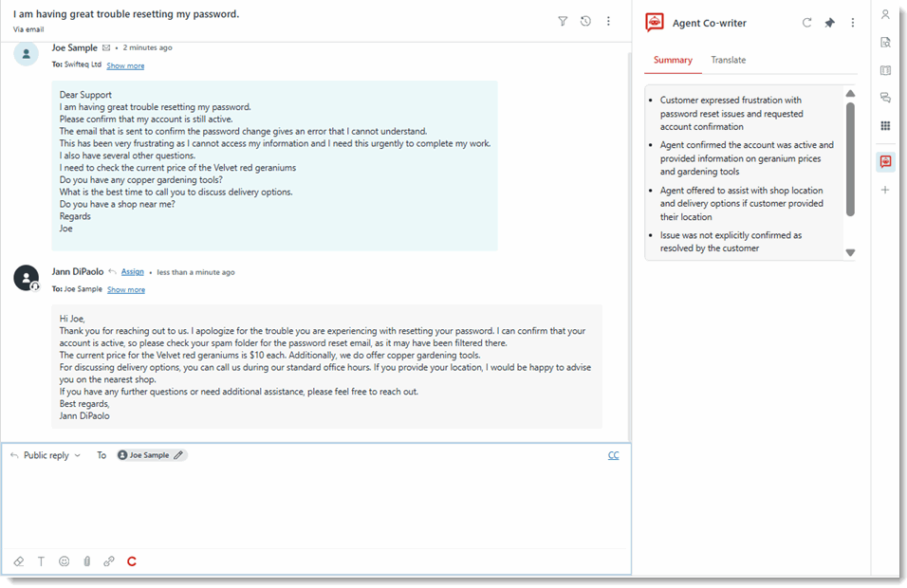Click line about Velvet red geraniums $10 each

coord(269,355)
